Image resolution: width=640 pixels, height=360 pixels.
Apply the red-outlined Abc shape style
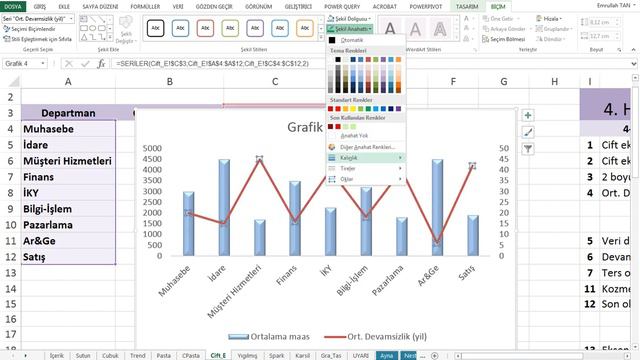(205, 28)
